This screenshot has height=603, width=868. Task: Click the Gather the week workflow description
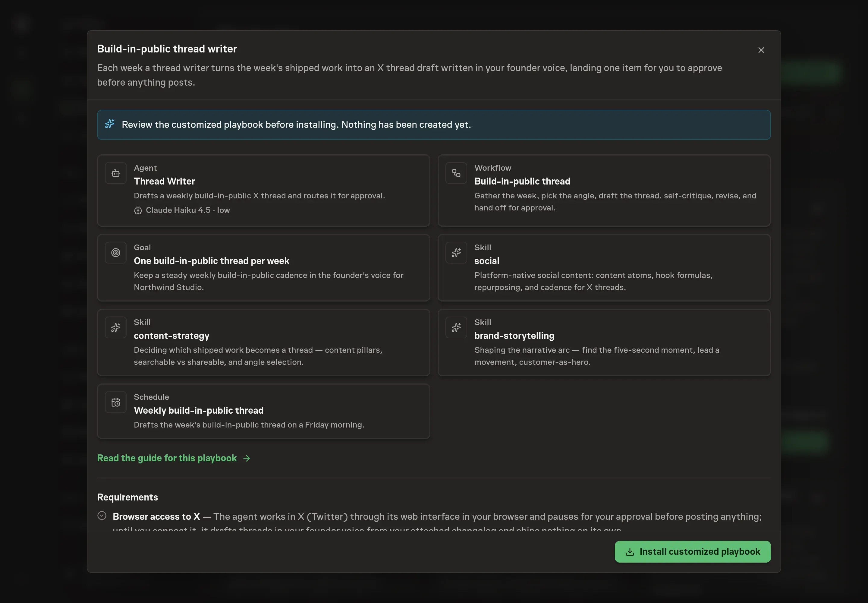click(615, 202)
